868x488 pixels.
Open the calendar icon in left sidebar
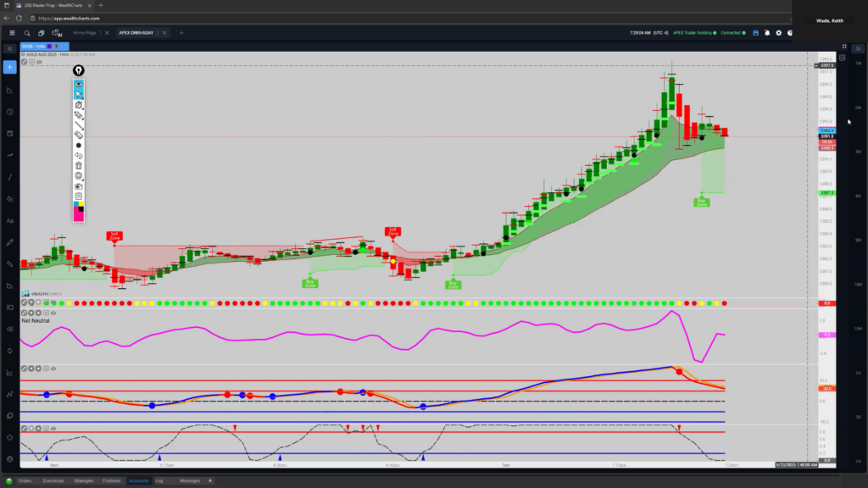tap(9, 133)
